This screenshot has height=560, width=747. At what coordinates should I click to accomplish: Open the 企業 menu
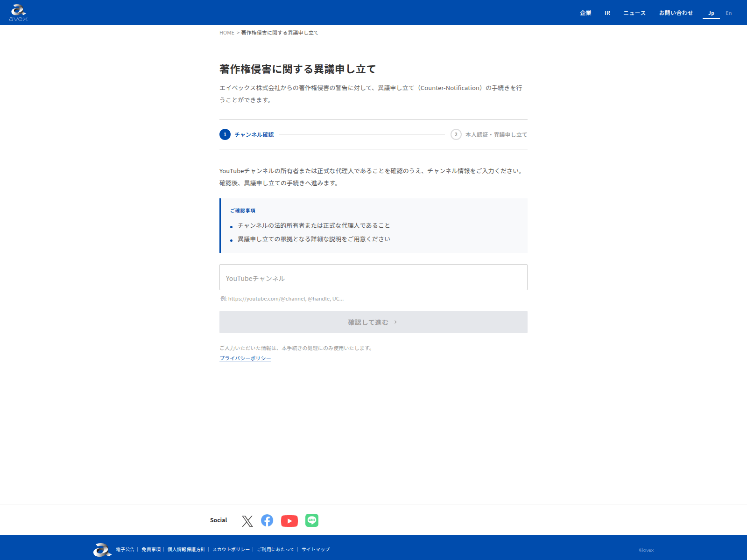pos(585,13)
